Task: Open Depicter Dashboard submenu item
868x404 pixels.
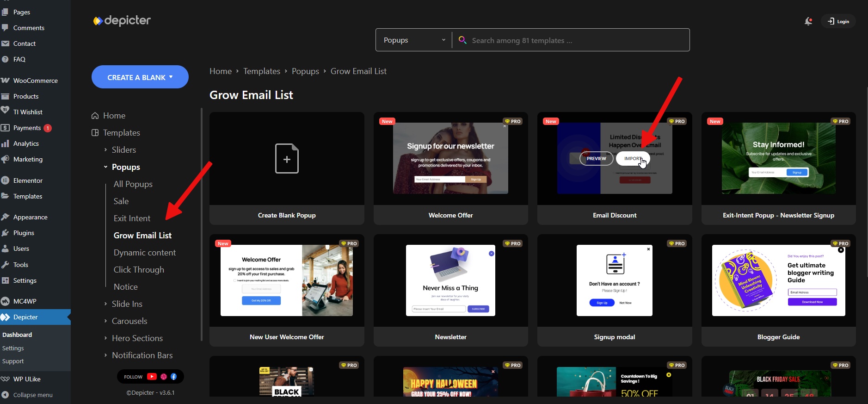Action: (17, 335)
